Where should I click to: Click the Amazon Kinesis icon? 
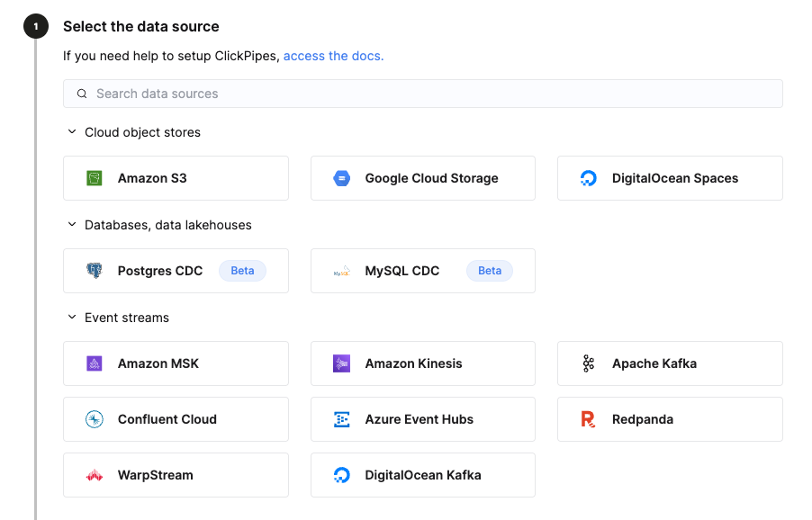coord(341,363)
